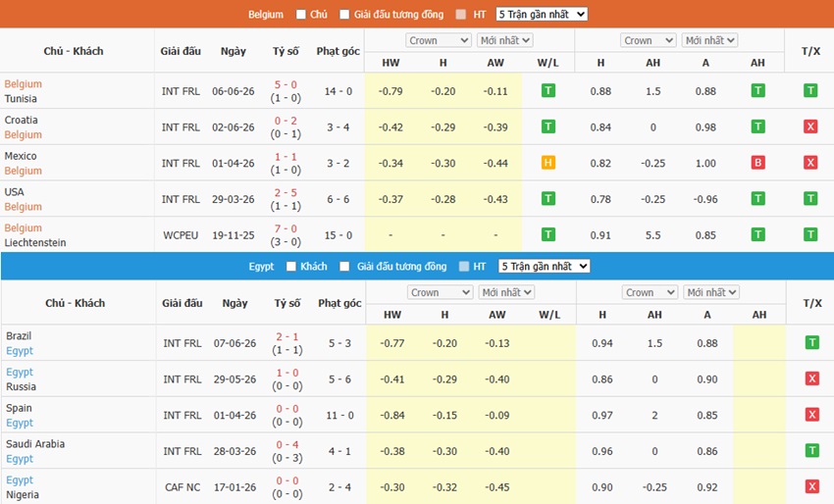
Task: Click the 2 - 5 score for USA-Belgium
Action: tap(286, 192)
